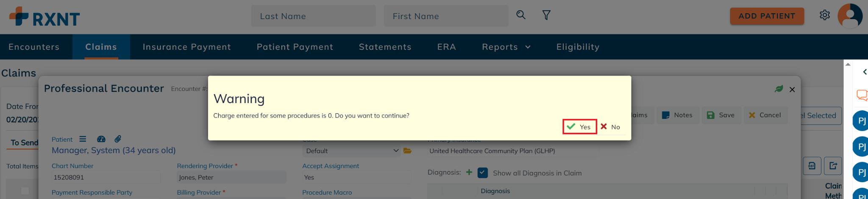Viewport: 868px width, 199px height.
Task: Add a diagnosis with the plus icon
Action: click(469, 172)
